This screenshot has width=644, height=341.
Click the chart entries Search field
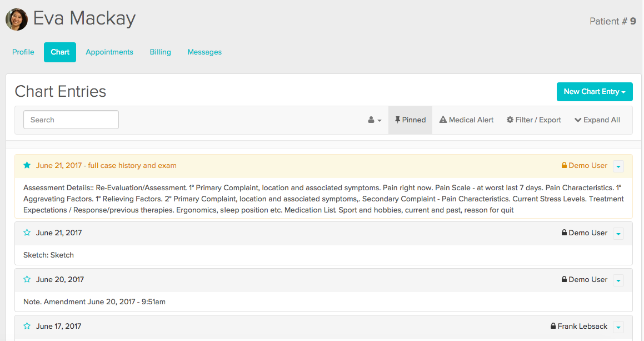71,120
